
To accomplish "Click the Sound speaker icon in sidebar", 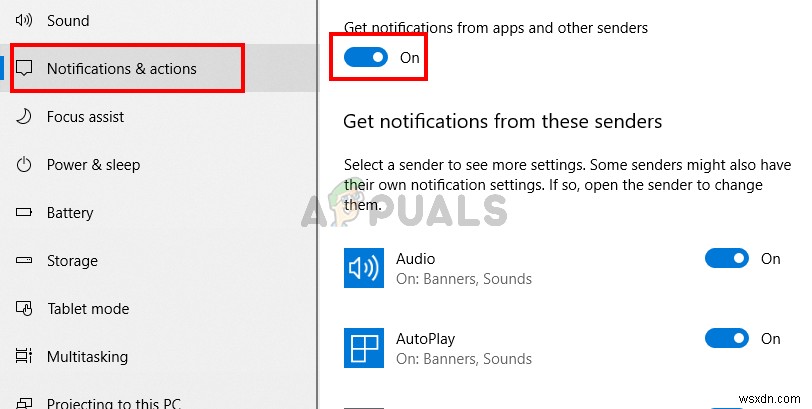I will point(24,20).
